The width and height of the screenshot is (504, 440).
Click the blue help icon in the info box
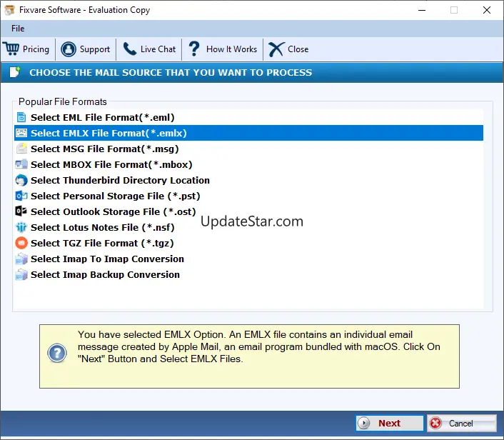[x=57, y=353]
